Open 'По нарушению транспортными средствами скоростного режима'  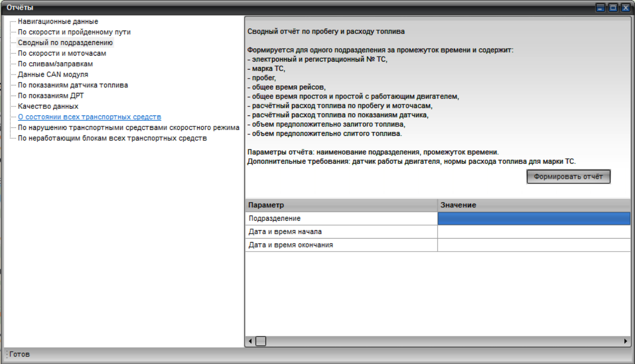[129, 128]
